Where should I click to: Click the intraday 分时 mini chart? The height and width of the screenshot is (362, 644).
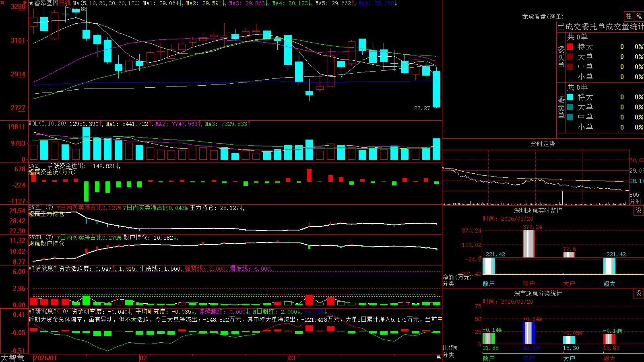(536, 177)
